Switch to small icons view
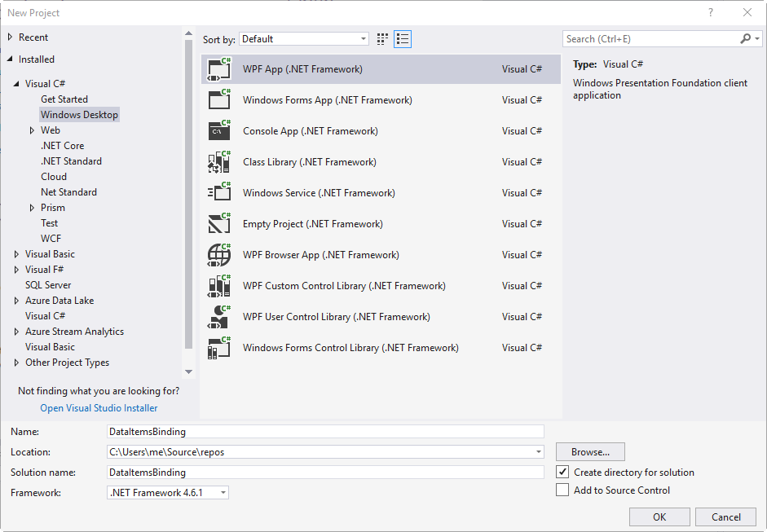767x532 pixels. [381, 38]
